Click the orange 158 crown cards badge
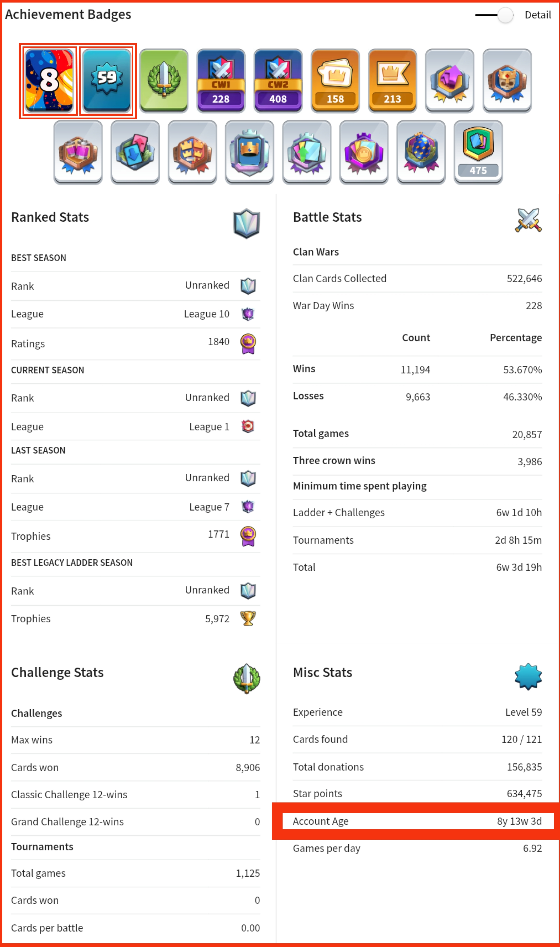This screenshot has height=947, width=560. 335,80
